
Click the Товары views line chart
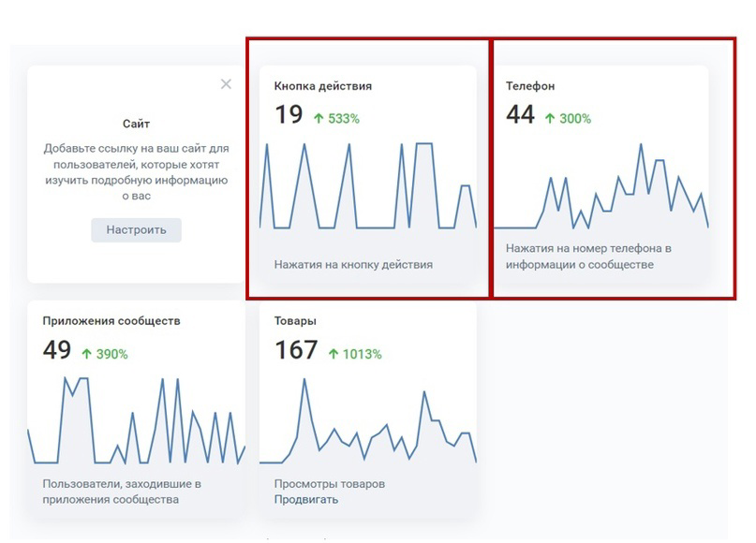click(x=368, y=421)
